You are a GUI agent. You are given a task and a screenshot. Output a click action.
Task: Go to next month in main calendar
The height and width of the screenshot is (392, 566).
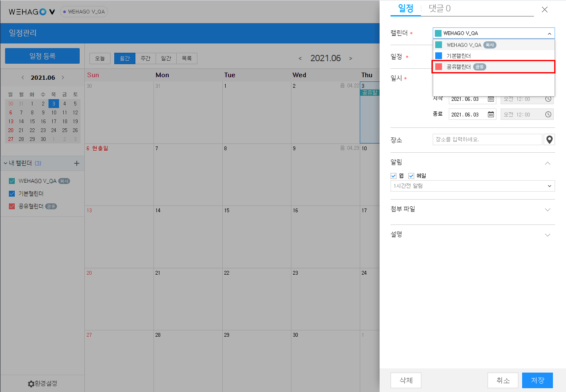350,59
